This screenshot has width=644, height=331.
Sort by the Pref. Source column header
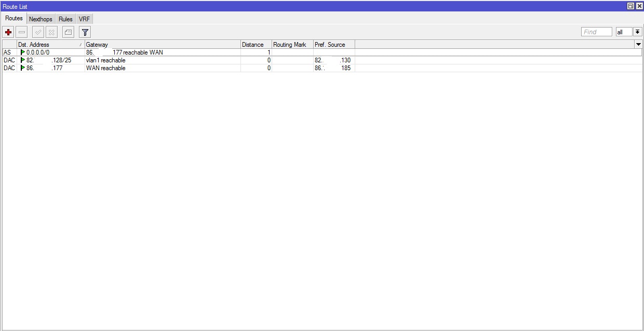click(334, 45)
